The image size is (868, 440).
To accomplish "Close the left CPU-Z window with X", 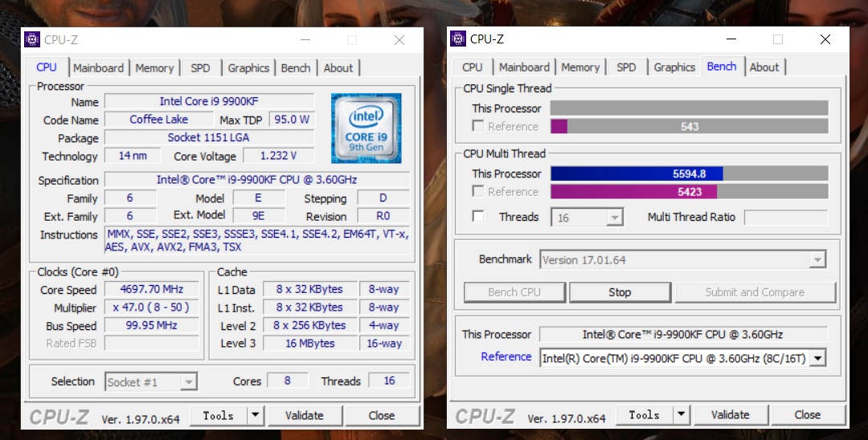I will pos(399,40).
